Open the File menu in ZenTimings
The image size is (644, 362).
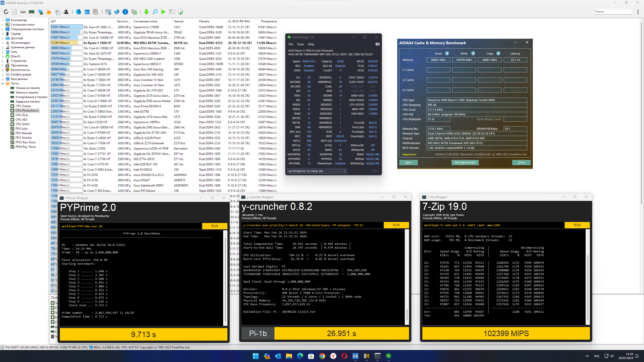click(x=291, y=44)
